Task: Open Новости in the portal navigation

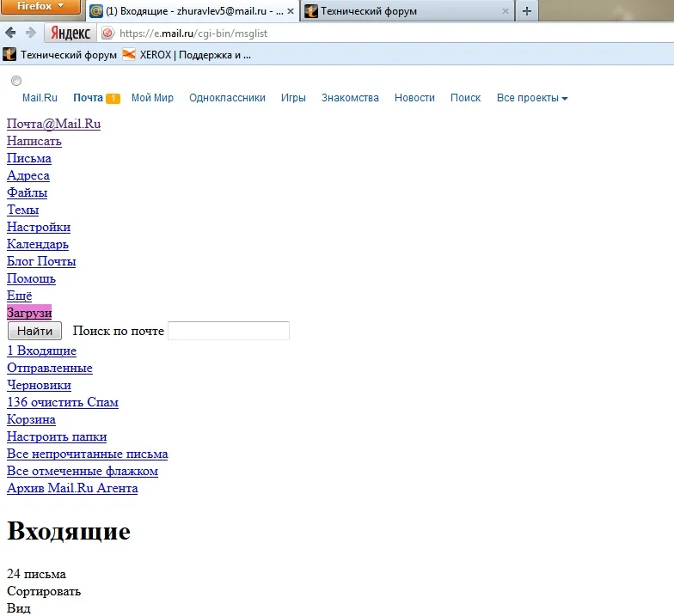Action: 414,98
